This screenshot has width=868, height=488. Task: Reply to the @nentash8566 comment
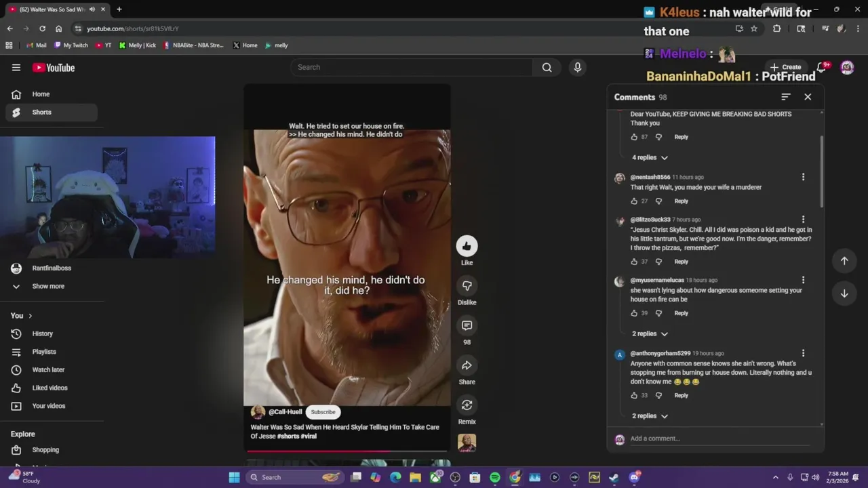pos(681,201)
